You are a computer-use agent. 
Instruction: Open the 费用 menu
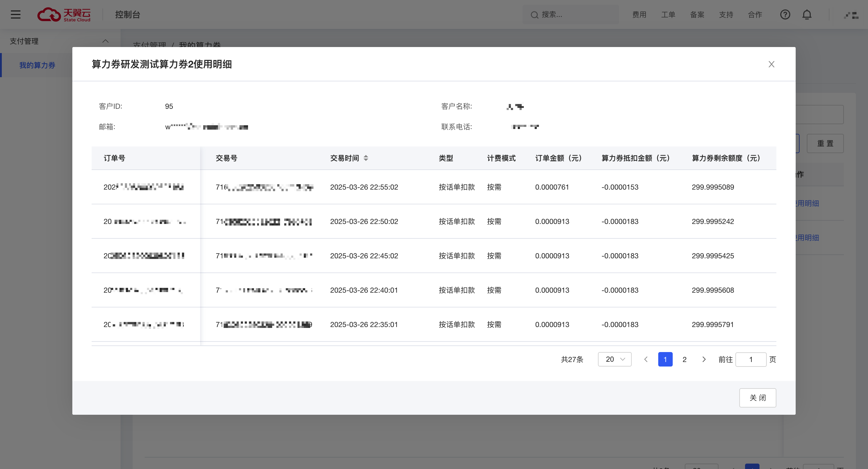[639, 14]
